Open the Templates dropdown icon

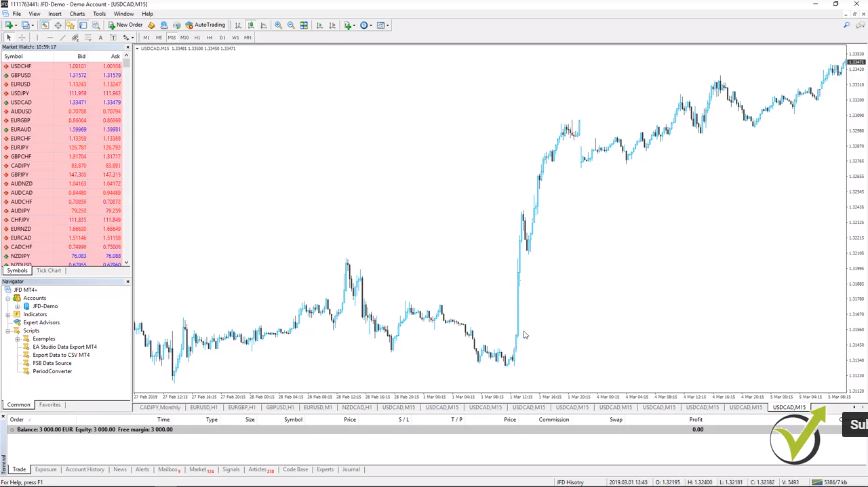click(383, 25)
